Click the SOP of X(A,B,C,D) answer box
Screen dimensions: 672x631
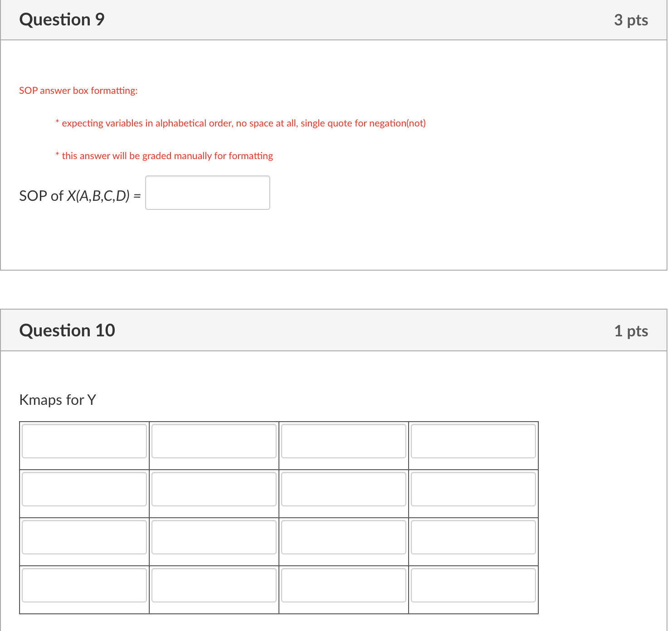(x=207, y=193)
